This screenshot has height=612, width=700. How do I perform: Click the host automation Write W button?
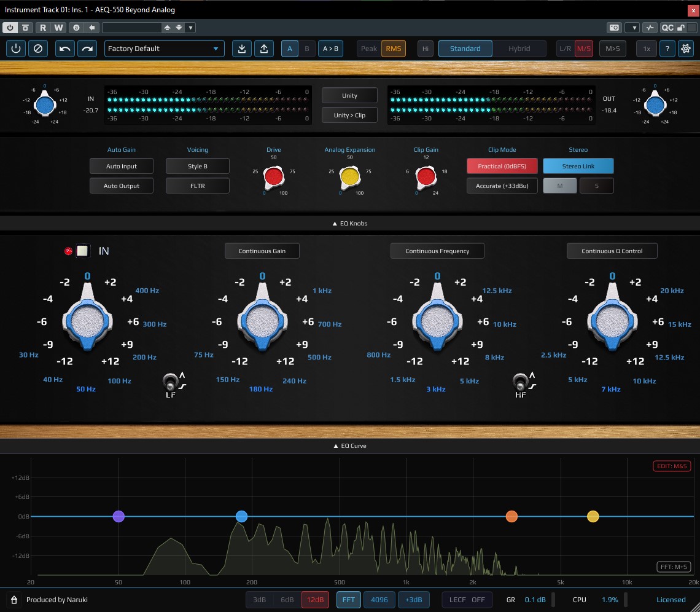pos(58,28)
